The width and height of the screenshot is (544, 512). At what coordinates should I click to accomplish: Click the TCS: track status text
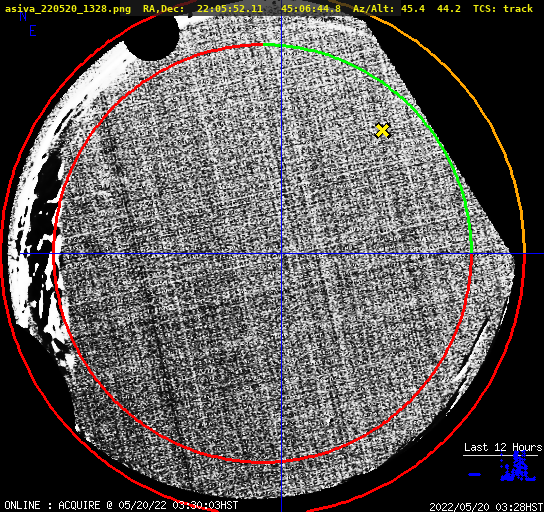click(503, 8)
